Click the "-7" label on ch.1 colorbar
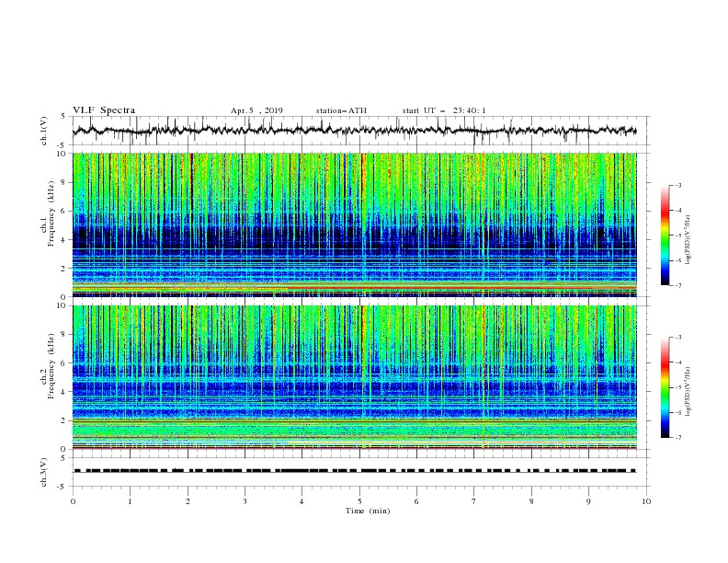The image size is (728, 563). (678, 285)
